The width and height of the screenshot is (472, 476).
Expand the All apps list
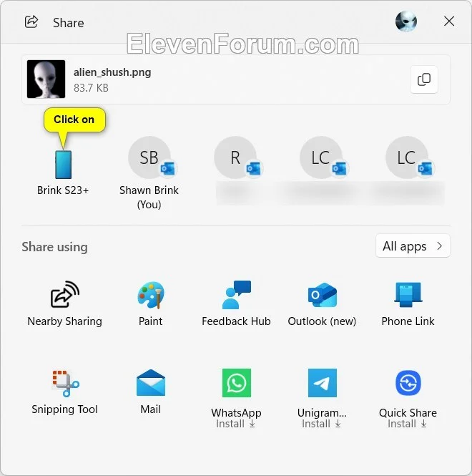coord(413,246)
